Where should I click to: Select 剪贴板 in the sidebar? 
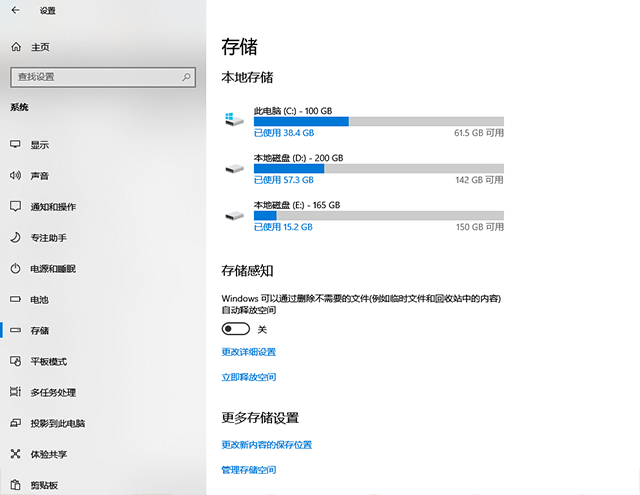click(x=44, y=485)
